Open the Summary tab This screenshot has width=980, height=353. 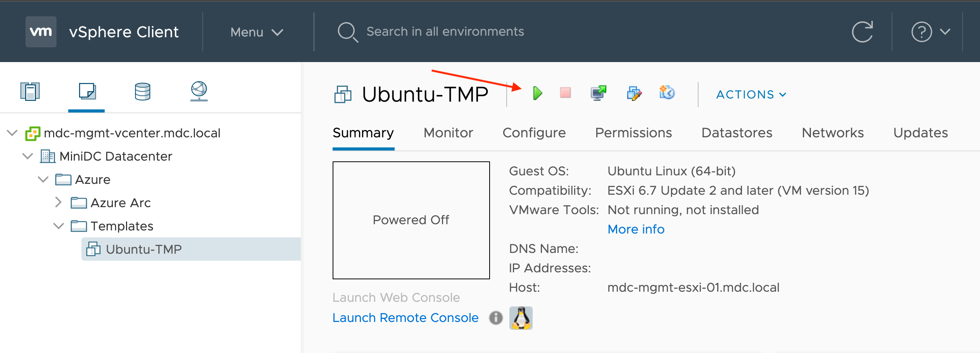[363, 133]
